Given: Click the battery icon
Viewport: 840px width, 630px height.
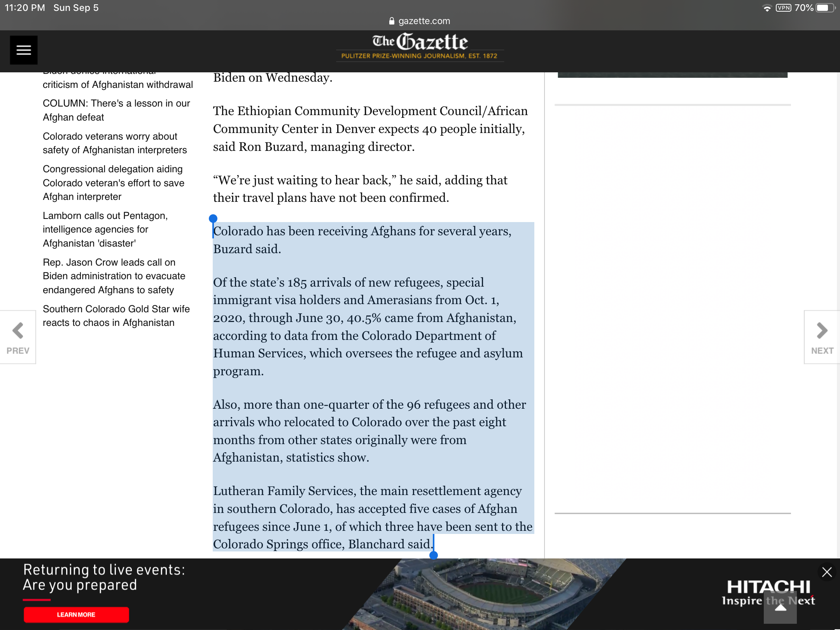Looking at the screenshot, I should (825, 8).
